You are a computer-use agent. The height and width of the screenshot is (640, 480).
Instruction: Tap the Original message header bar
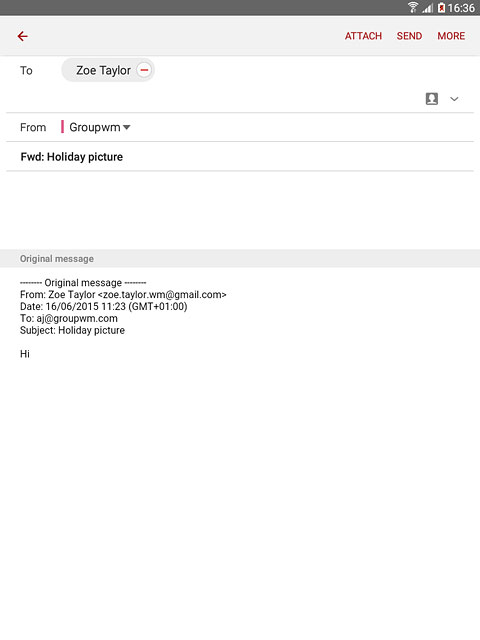pyautogui.click(x=240, y=258)
